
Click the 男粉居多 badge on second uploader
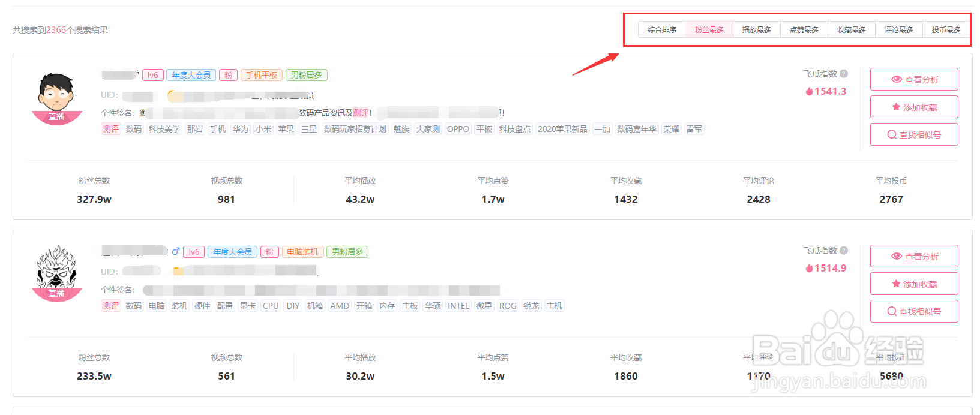(347, 252)
